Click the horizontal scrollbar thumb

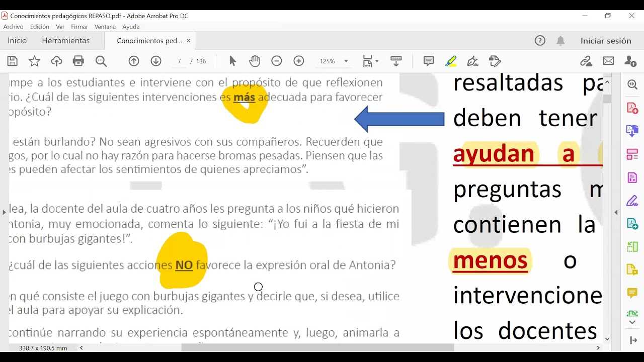(x=317, y=347)
